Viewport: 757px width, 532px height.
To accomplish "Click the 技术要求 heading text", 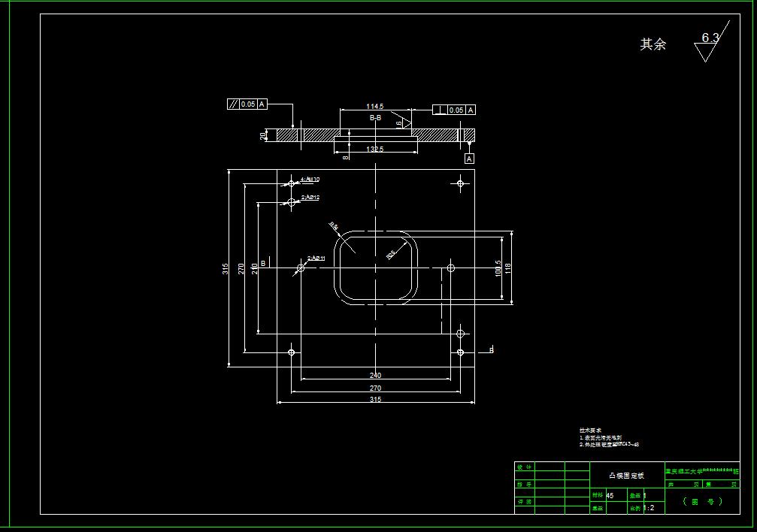I will coord(590,430).
